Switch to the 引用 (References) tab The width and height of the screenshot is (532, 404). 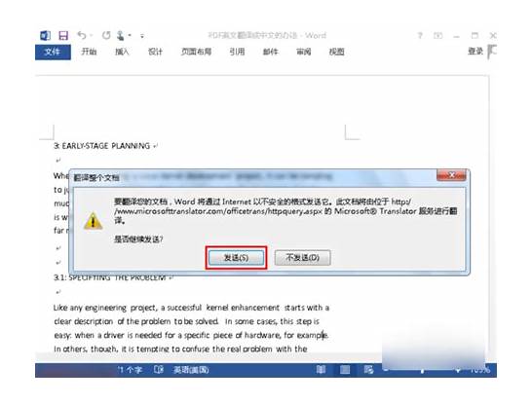click(237, 52)
